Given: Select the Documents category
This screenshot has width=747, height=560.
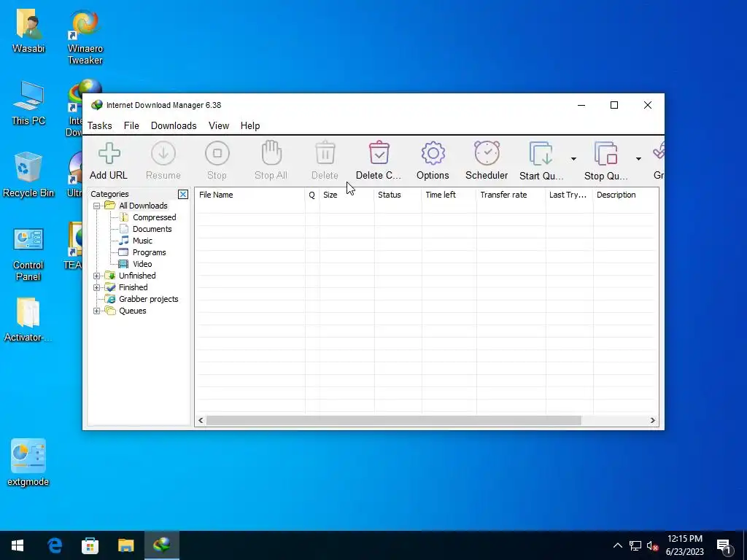Looking at the screenshot, I should (x=152, y=229).
